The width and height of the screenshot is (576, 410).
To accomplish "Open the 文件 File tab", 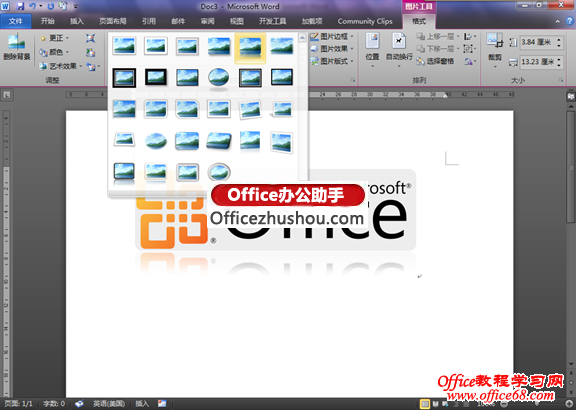I will [x=15, y=21].
